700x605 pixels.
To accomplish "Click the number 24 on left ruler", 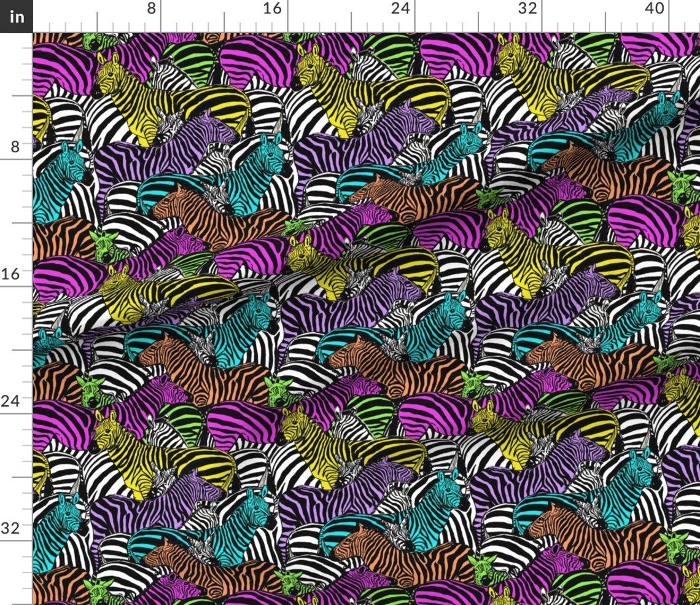I will (x=12, y=400).
